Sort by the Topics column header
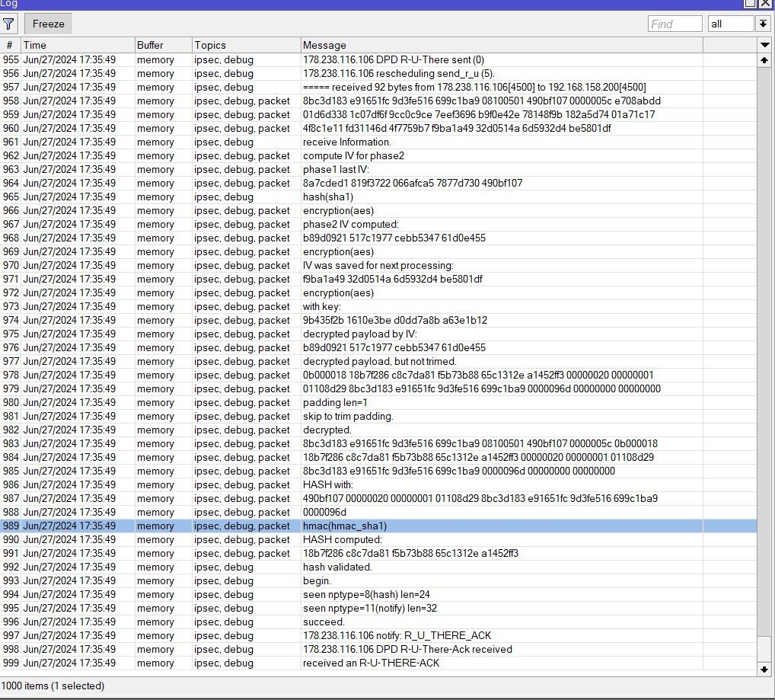This screenshot has width=775, height=700. point(245,45)
